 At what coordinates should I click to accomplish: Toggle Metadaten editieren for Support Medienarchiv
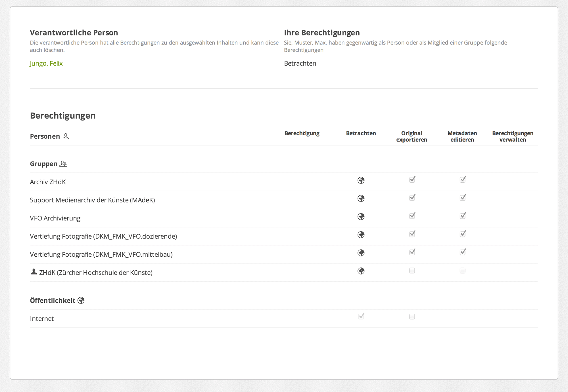tap(463, 198)
